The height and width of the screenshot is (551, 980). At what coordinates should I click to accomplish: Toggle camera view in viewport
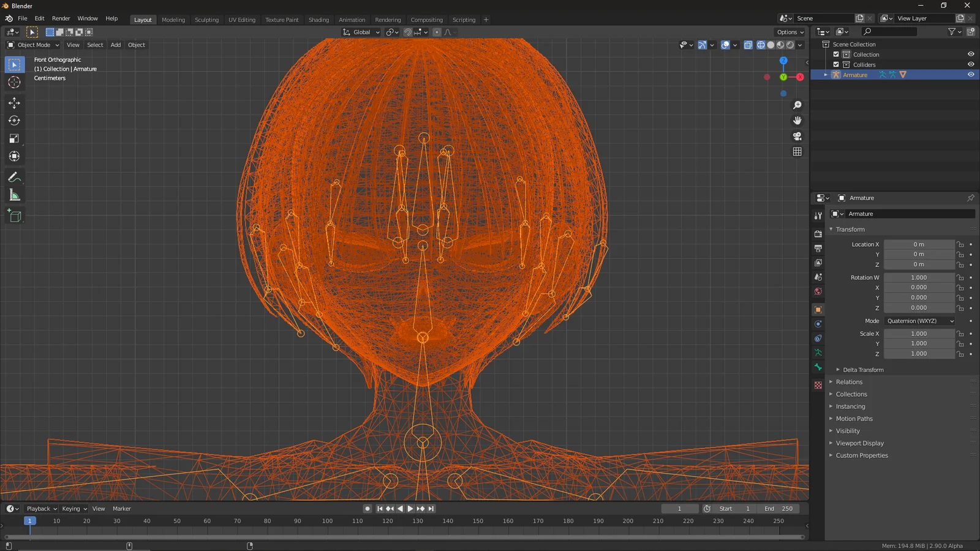pos(797,136)
